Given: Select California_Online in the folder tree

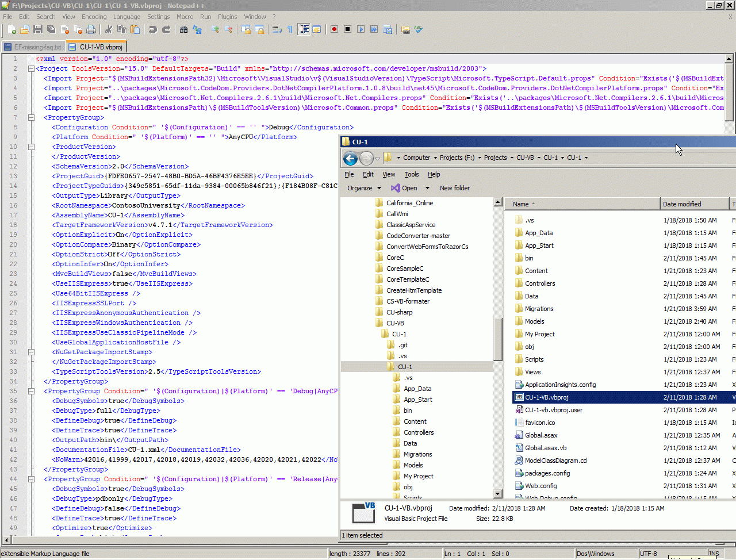Looking at the screenshot, I should click(x=409, y=203).
